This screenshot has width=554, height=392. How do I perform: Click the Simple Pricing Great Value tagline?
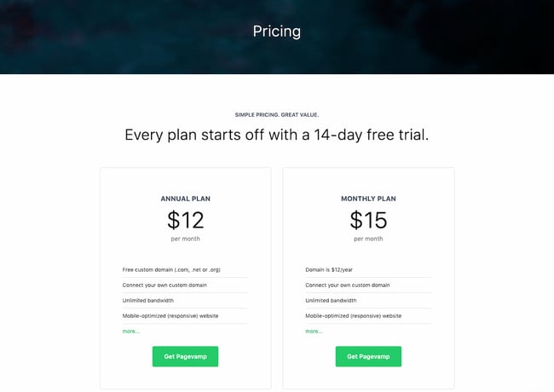276,113
